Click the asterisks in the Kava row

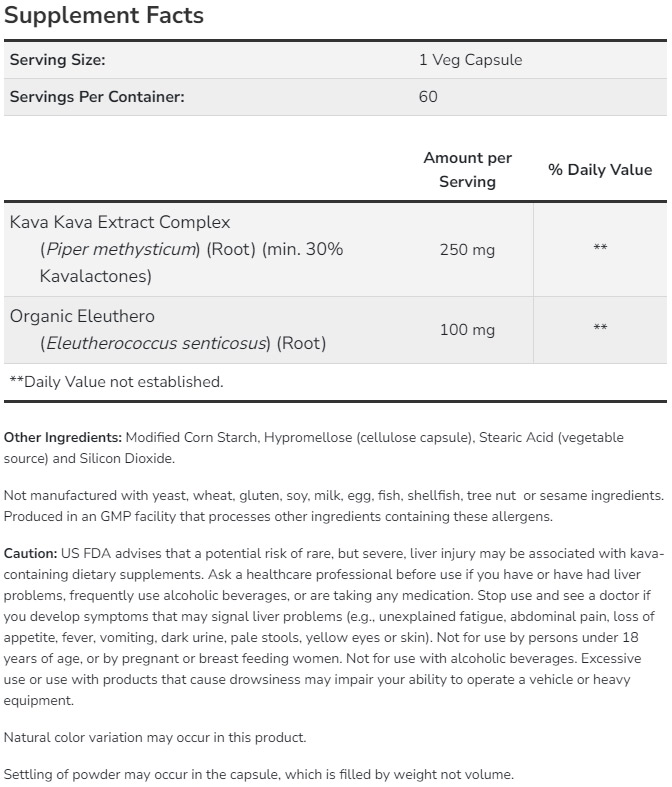pos(600,249)
